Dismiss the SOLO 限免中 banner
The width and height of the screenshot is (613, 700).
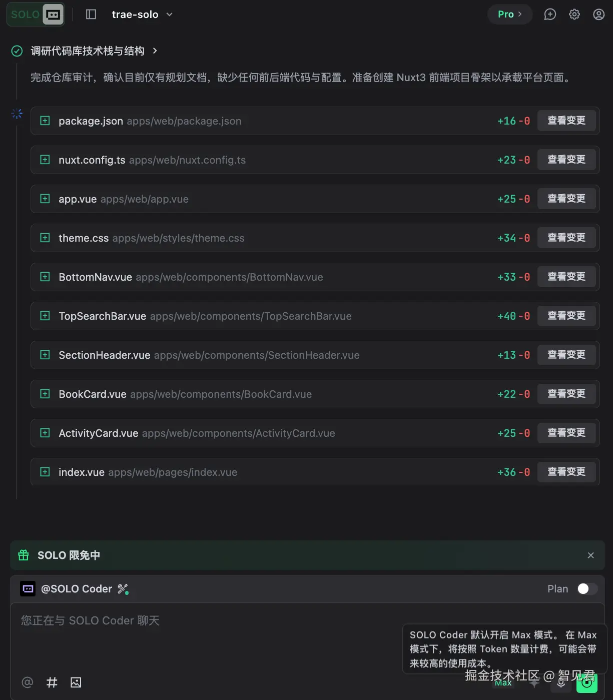tap(590, 555)
